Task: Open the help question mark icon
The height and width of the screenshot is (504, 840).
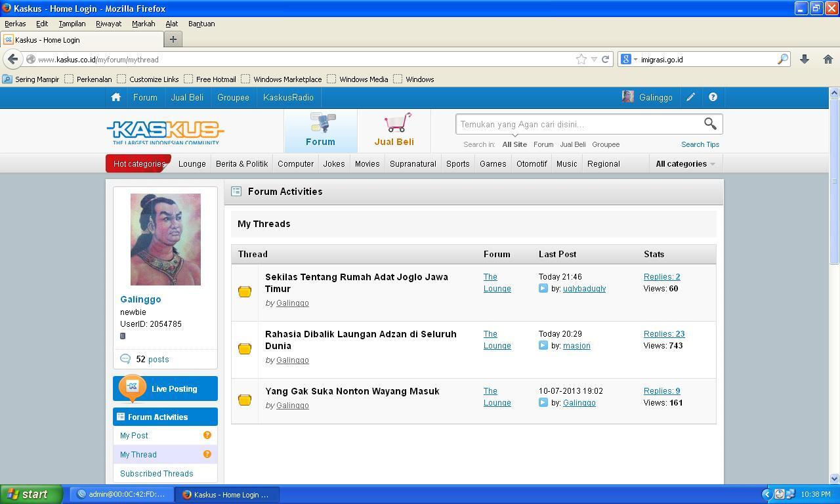Action: 713,97
